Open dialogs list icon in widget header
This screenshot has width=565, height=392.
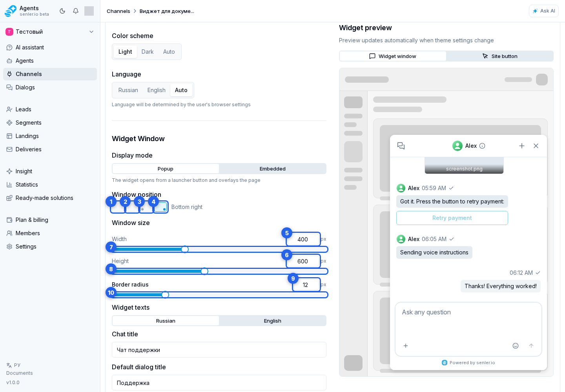click(401, 146)
